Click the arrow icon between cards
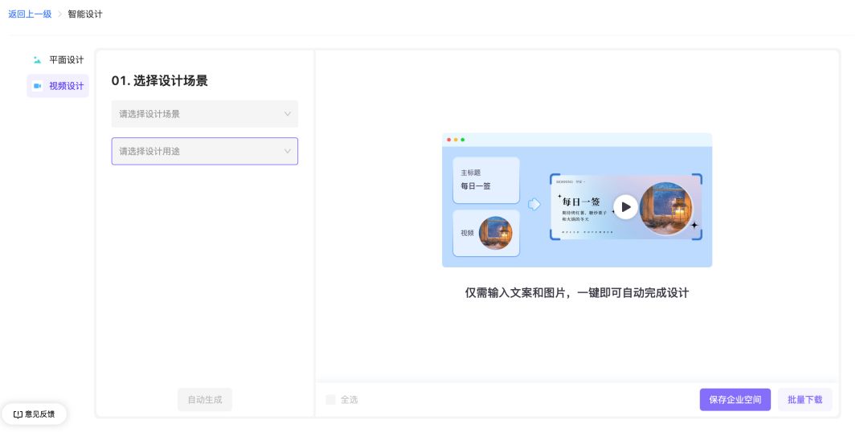This screenshot has height=432, width=868. click(534, 205)
